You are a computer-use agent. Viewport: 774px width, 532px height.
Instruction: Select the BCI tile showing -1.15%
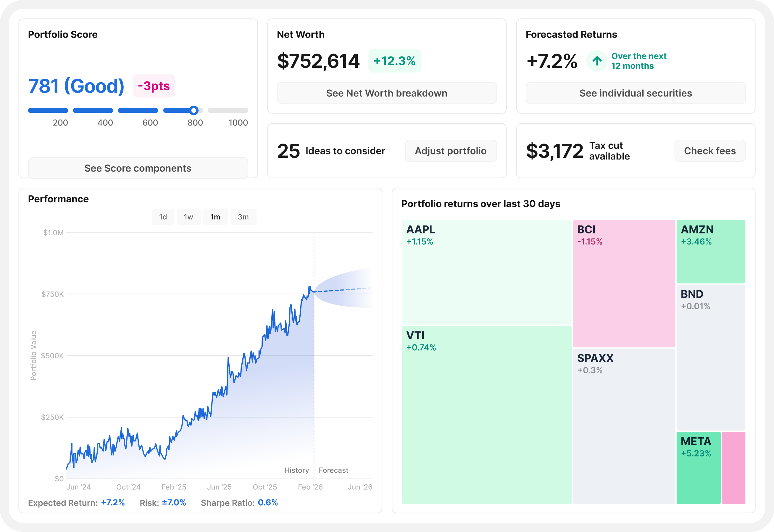(x=623, y=283)
